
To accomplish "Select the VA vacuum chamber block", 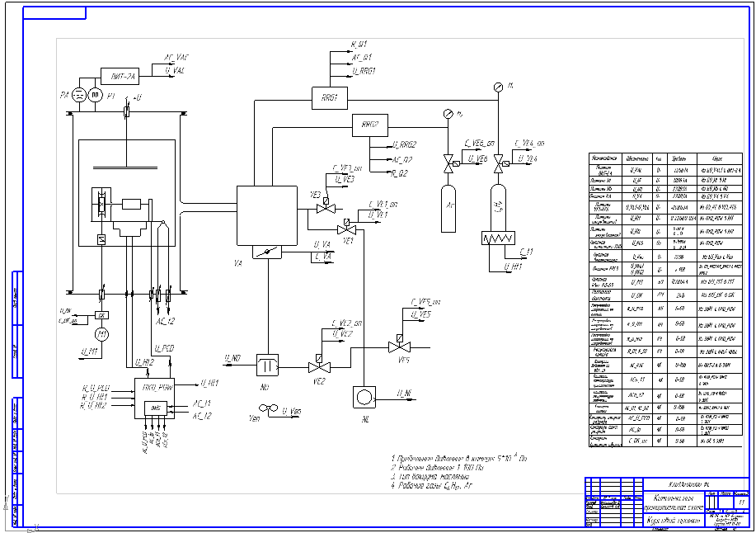I will click(x=266, y=215).
